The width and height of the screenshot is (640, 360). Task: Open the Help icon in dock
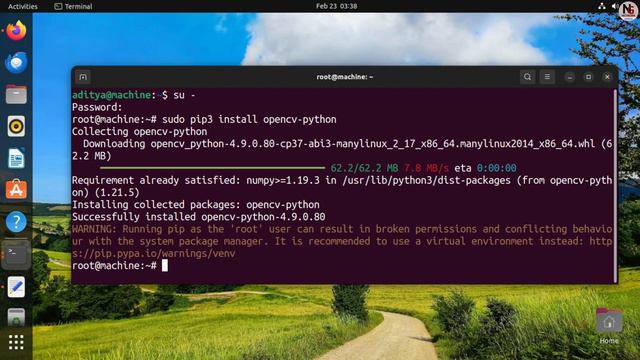pos(16,222)
